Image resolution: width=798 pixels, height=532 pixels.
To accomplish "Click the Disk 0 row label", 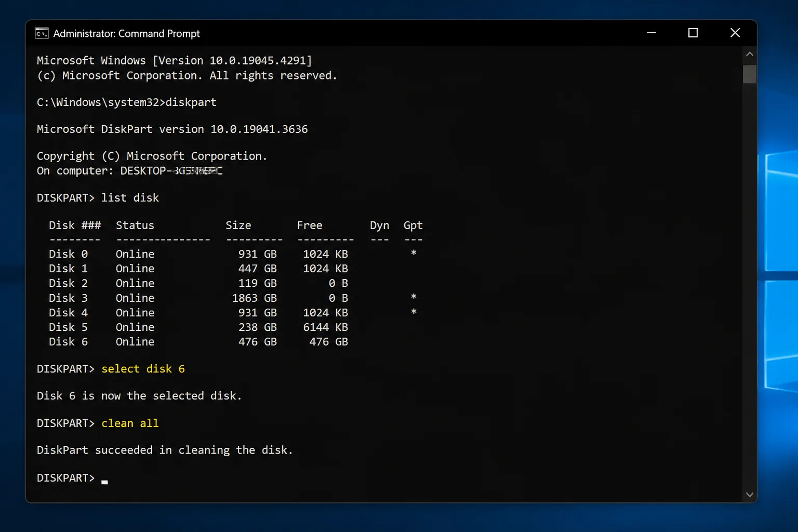I will [x=68, y=254].
